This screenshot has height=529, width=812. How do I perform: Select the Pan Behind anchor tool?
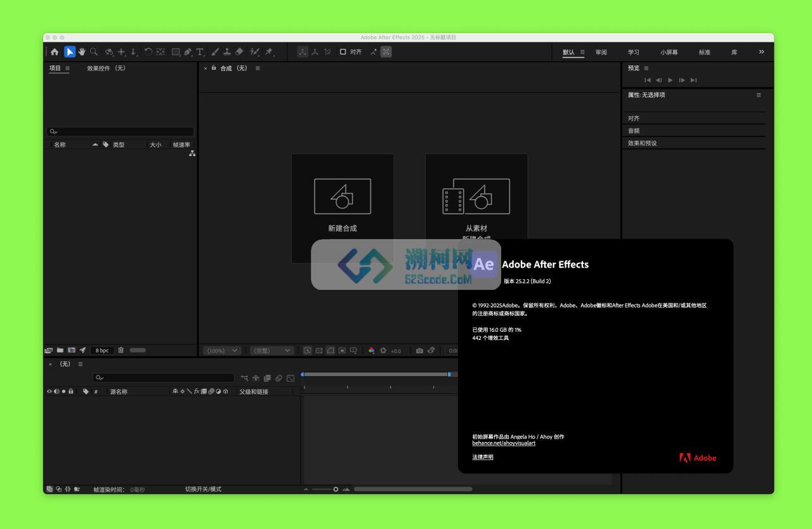pos(160,52)
